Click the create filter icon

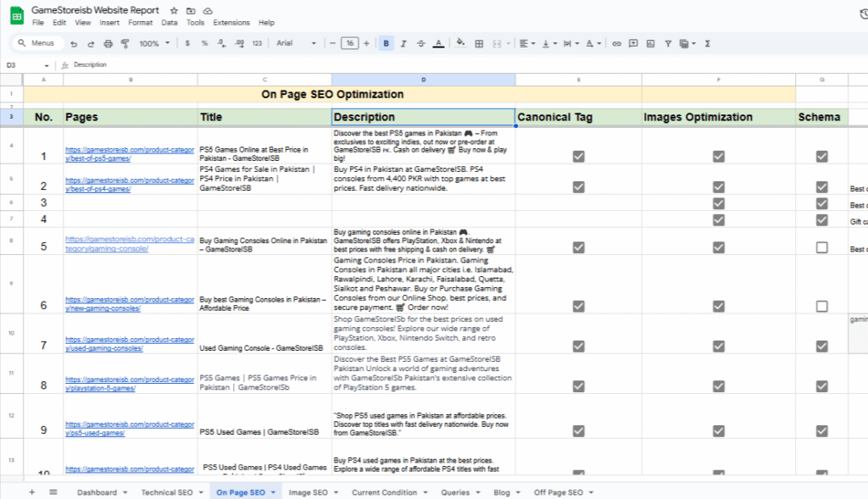[x=669, y=43]
